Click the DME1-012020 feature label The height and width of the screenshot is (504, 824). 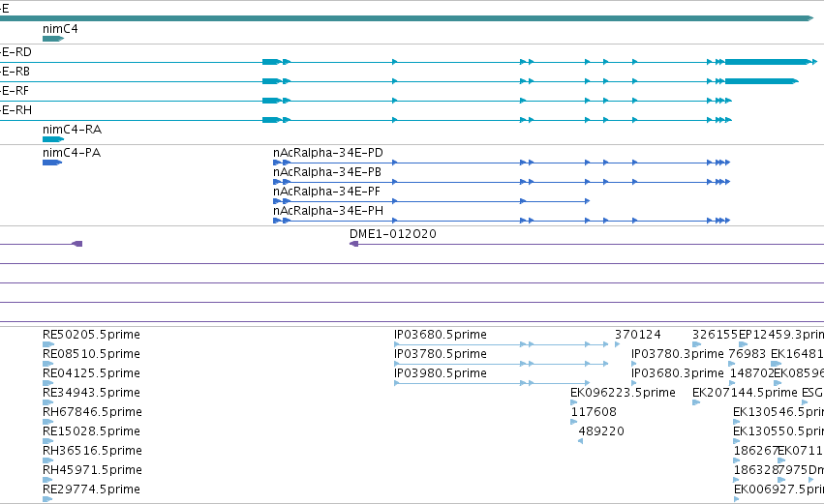point(393,234)
